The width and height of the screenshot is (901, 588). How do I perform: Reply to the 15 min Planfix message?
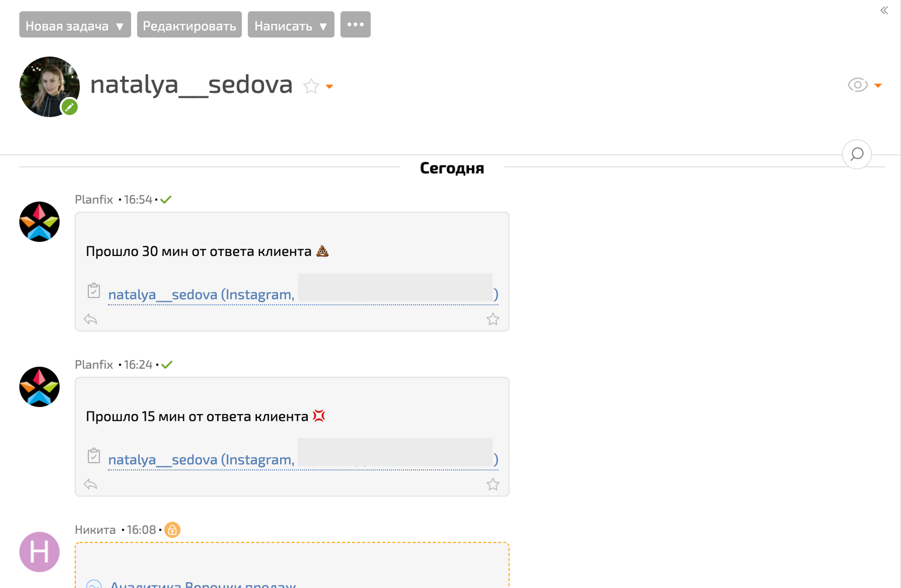[x=91, y=484]
